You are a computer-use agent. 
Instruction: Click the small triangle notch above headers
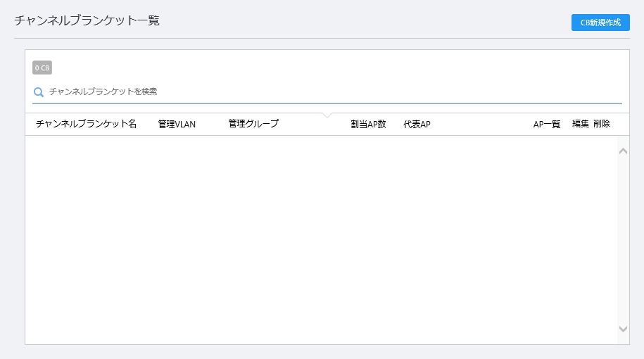(x=327, y=115)
